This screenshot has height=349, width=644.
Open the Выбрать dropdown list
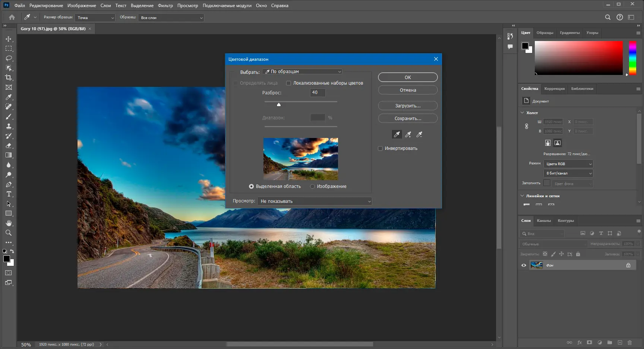point(302,72)
